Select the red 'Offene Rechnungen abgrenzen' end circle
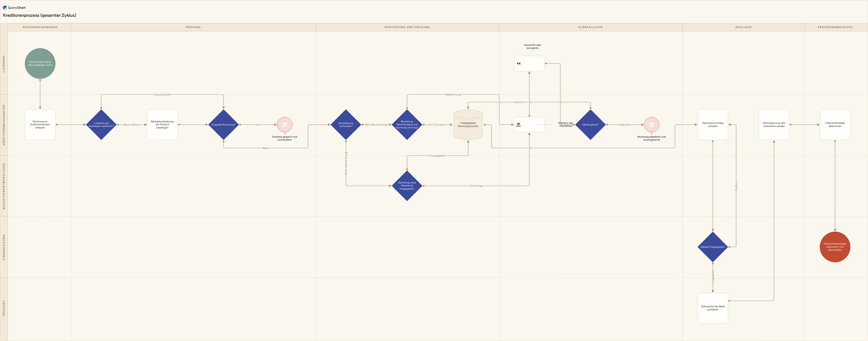This screenshot has height=341, width=868. click(835, 247)
